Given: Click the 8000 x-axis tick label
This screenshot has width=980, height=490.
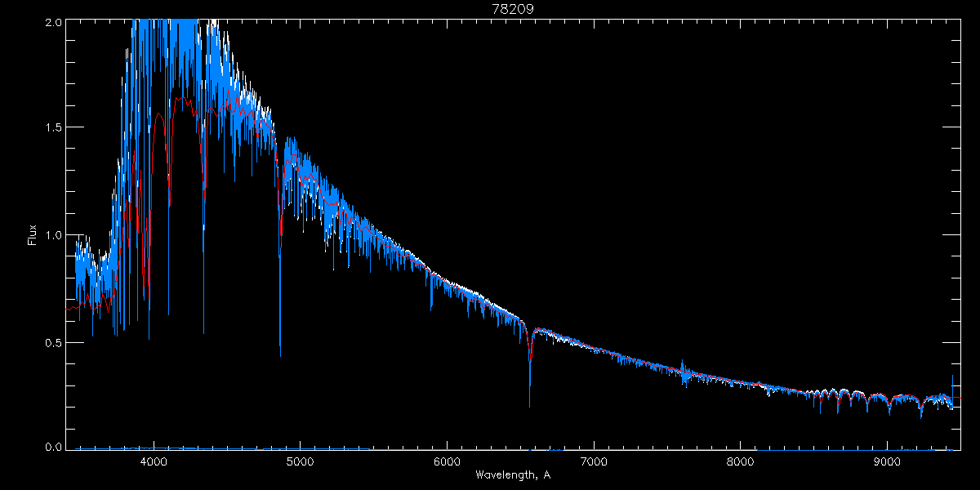Looking at the screenshot, I should (740, 461).
